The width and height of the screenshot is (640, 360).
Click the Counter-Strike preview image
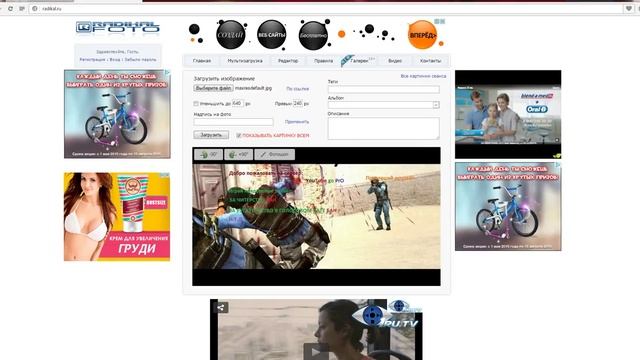point(316,216)
